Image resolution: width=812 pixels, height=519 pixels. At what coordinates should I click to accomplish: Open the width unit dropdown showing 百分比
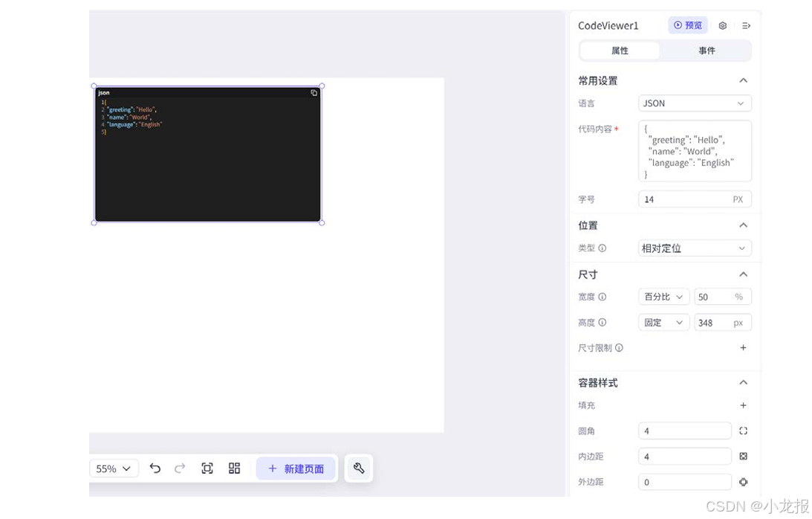[663, 296]
